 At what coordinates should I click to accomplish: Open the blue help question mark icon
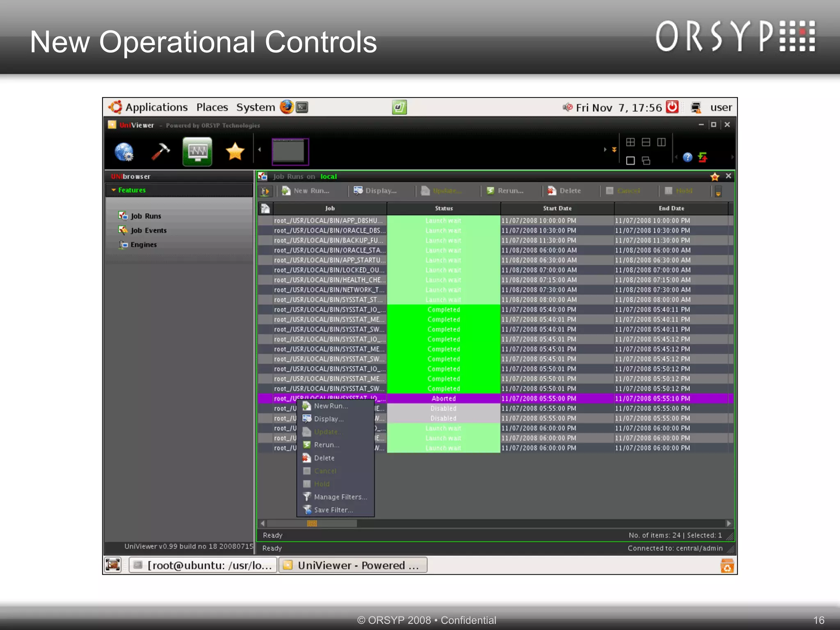coord(688,157)
